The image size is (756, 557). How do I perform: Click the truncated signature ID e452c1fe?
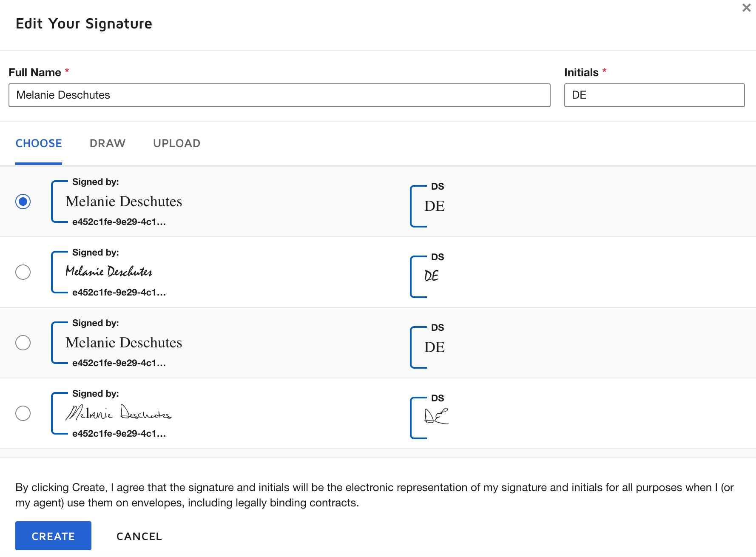[x=119, y=222]
